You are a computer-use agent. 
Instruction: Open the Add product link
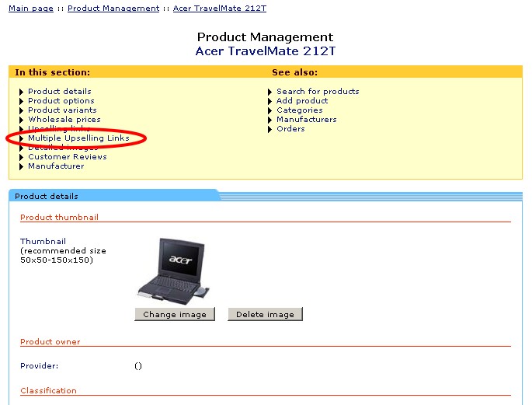click(302, 101)
